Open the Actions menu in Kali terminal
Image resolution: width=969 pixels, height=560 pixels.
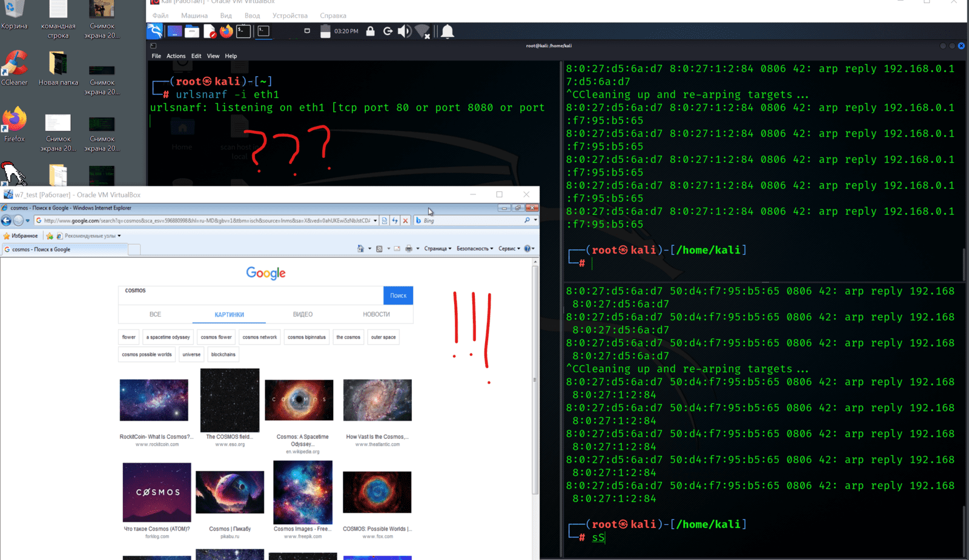(x=176, y=56)
